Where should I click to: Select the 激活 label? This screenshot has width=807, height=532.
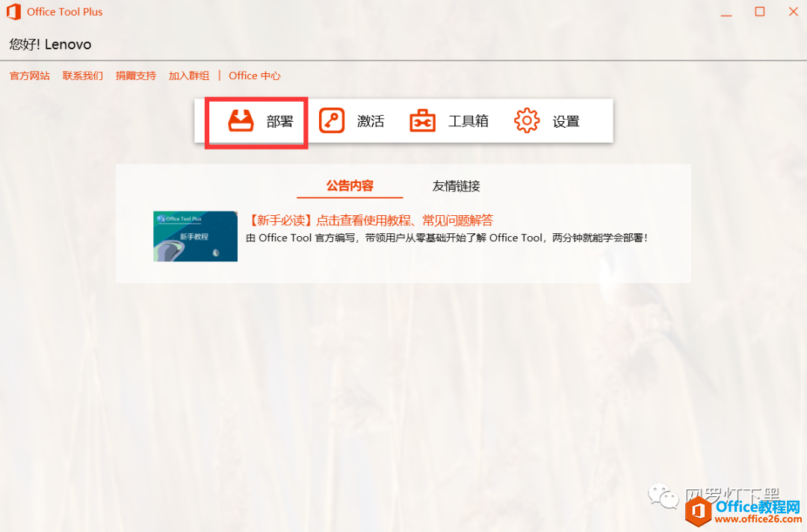(x=371, y=122)
